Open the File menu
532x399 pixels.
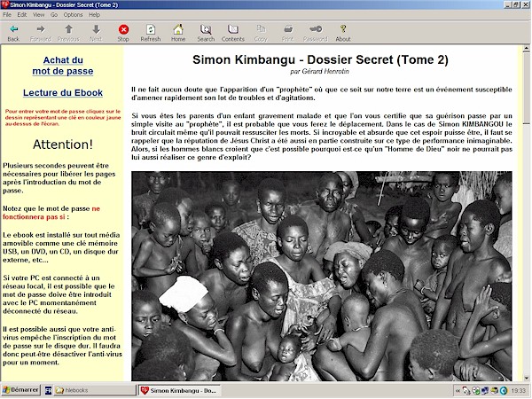9,14
